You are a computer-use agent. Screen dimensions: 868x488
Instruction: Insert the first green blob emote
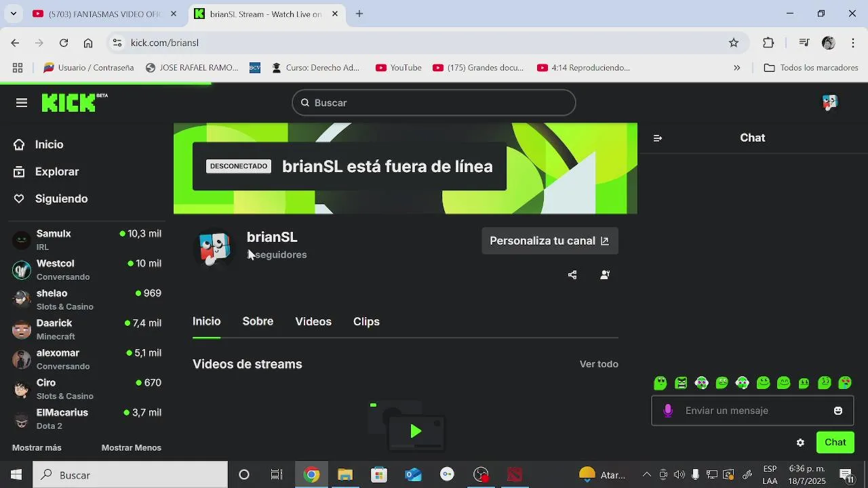[x=660, y=383]
